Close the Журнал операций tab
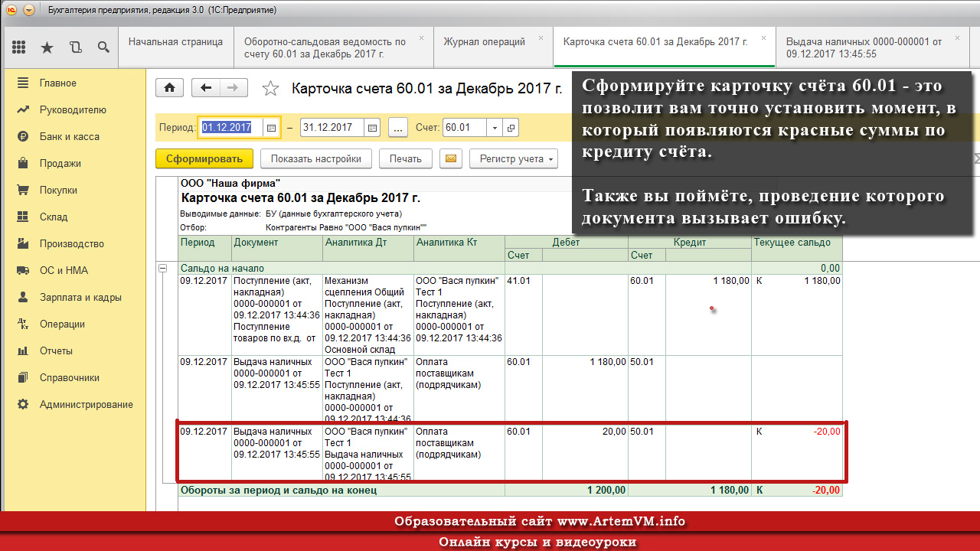This screenshot has height=551, width=980. click(x=541, y=37)
